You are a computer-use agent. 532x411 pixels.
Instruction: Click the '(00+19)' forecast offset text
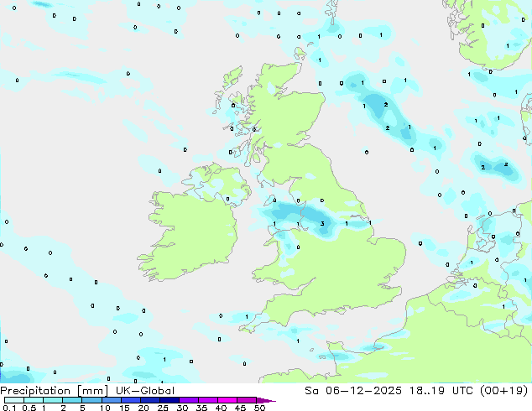click(x=503, y=391)
